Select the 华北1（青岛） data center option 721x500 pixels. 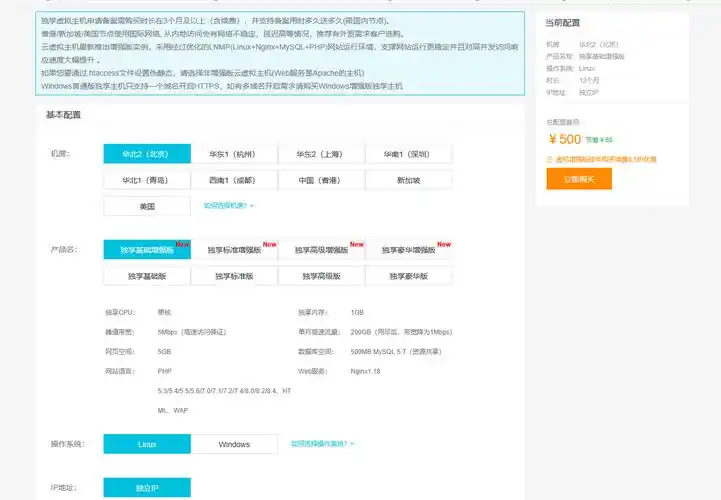147,180
